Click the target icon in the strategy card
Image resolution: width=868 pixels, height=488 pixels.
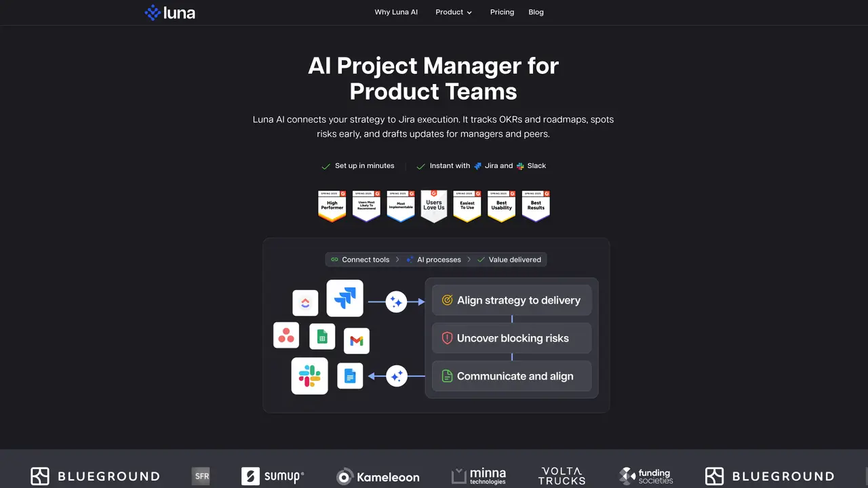(x=447, y=300)
